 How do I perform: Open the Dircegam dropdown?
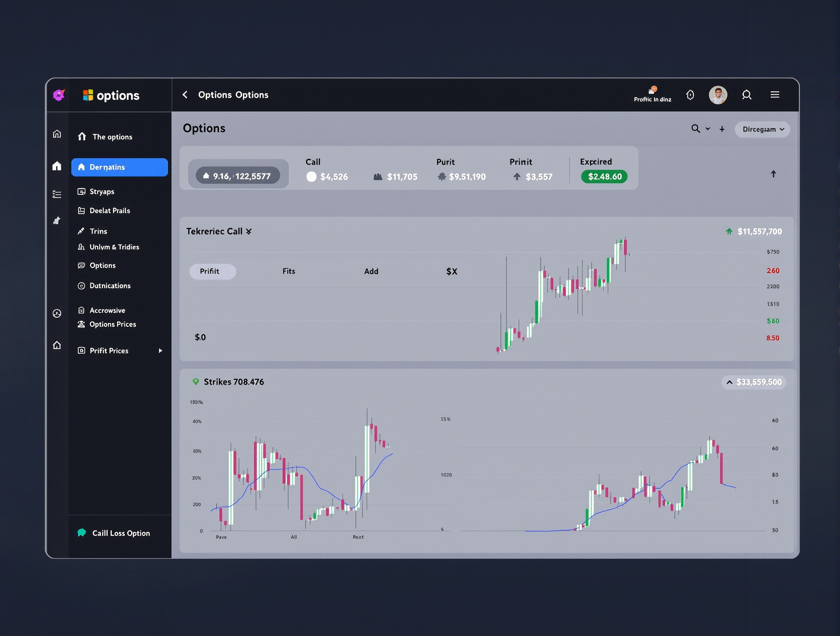(762, 129)
